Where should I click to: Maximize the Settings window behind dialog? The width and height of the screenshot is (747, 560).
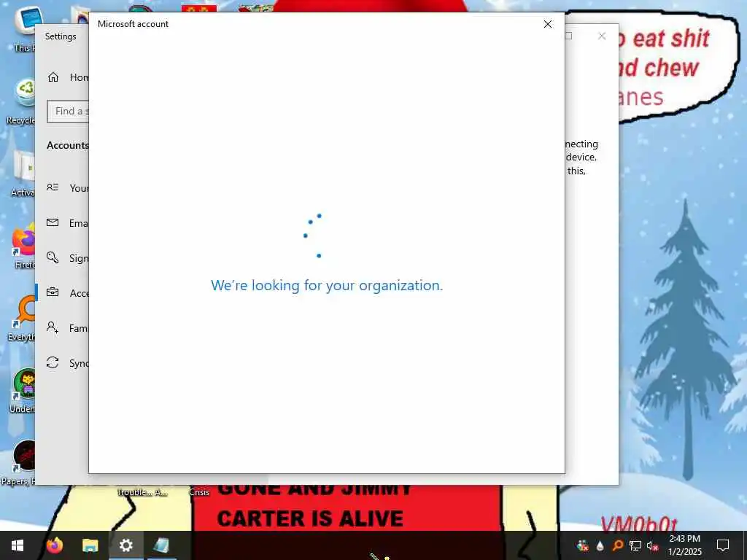point(569,36)
